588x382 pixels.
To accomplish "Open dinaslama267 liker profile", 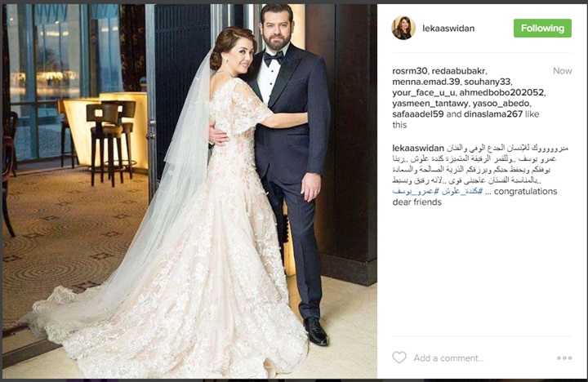I will 493,114.
